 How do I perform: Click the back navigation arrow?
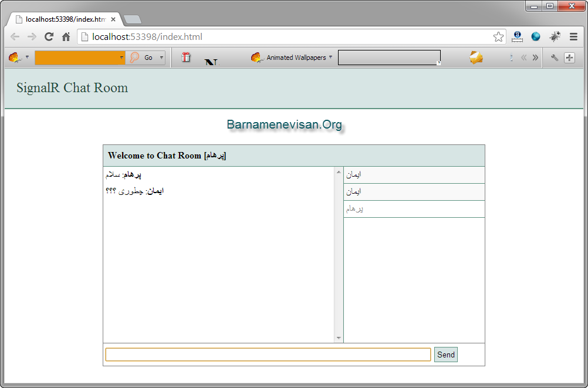(x=15, y=36)
